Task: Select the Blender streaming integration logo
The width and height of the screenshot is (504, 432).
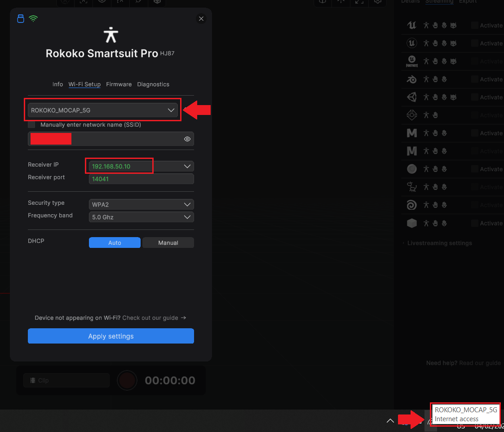Action: [x=412, y=79]
